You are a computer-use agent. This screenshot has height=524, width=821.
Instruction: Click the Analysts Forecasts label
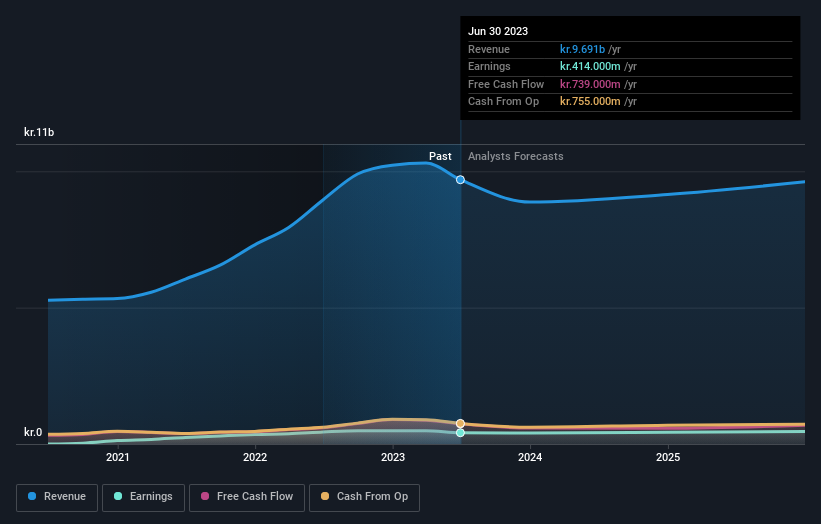click(515, 156)
